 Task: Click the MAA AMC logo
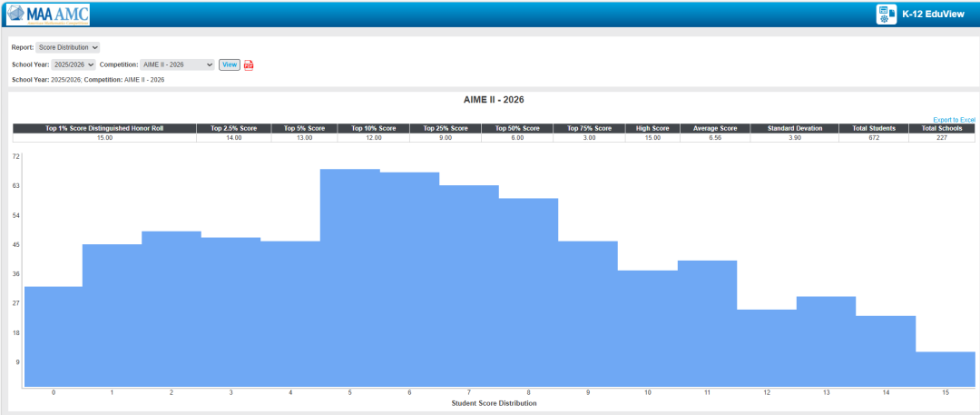click(x=47, y=14)
